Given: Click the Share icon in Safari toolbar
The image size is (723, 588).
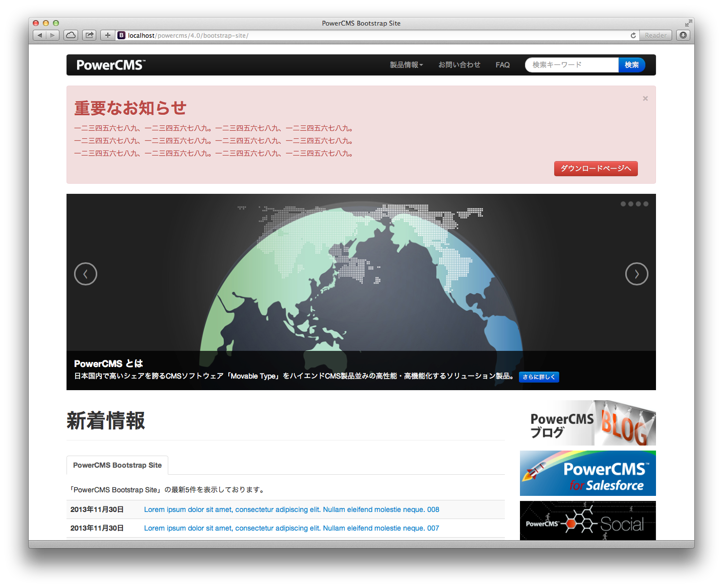Looking at the screenshot, I should 89,35.
